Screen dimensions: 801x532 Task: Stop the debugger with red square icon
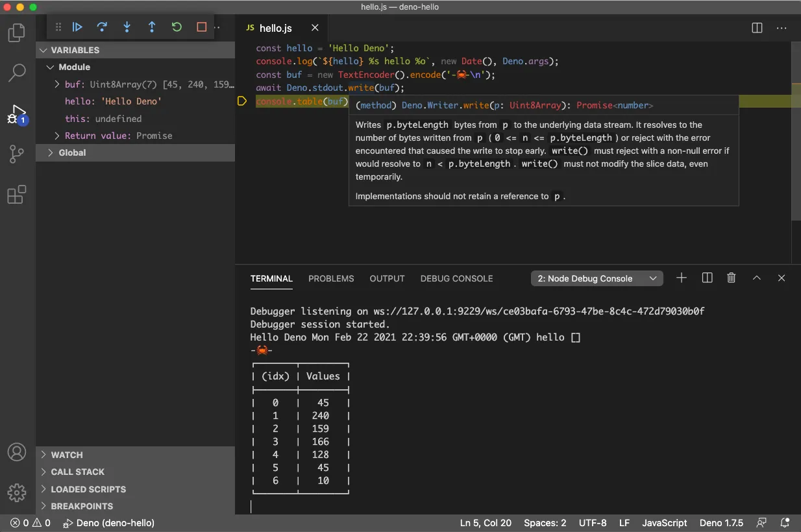(x=201, y=27)
